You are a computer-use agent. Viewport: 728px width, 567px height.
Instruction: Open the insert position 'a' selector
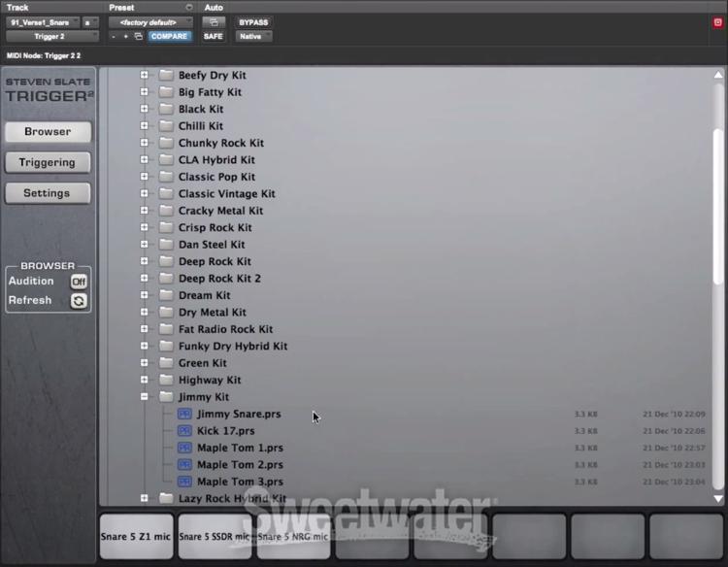[90, 22]
